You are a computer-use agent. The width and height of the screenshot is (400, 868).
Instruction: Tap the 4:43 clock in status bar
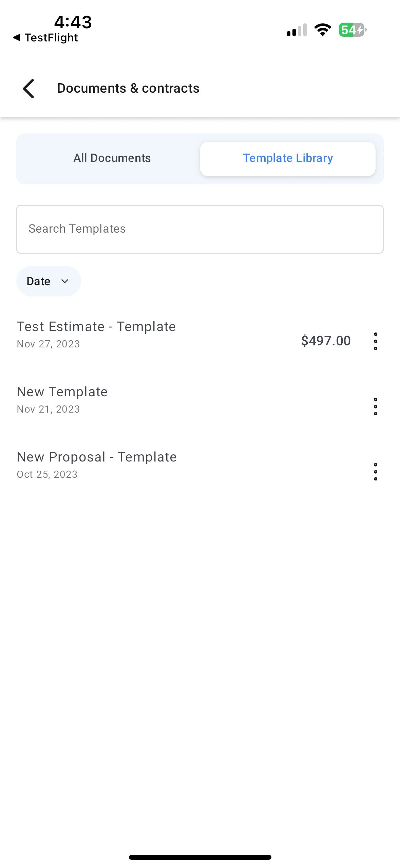(73, 22)
